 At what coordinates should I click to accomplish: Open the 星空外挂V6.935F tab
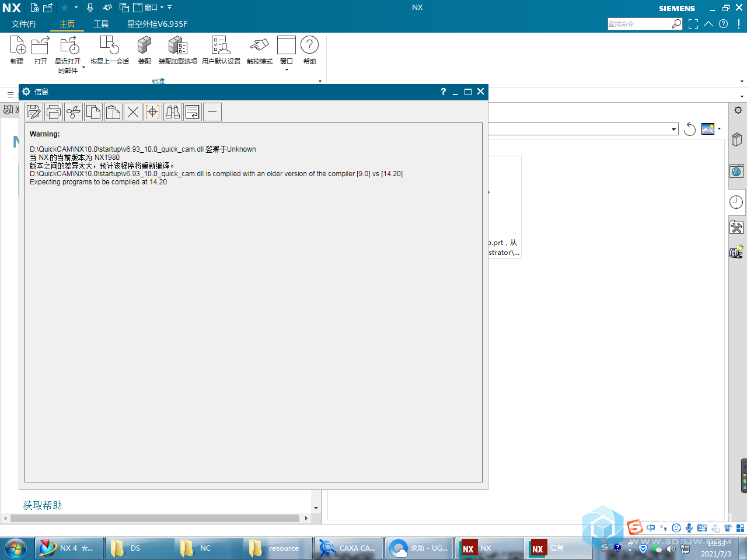(157, 24)
